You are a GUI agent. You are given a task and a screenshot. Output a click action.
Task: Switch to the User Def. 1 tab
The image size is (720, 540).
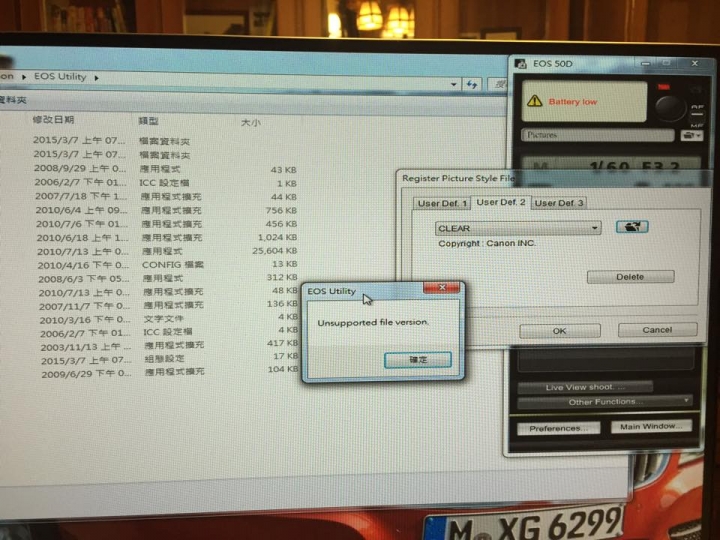click(442, 203)
